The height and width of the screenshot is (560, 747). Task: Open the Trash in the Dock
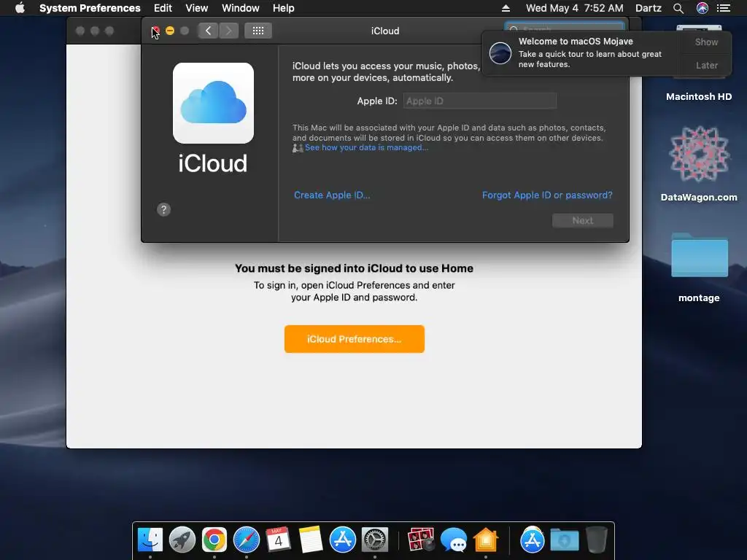tap(597, 540)
